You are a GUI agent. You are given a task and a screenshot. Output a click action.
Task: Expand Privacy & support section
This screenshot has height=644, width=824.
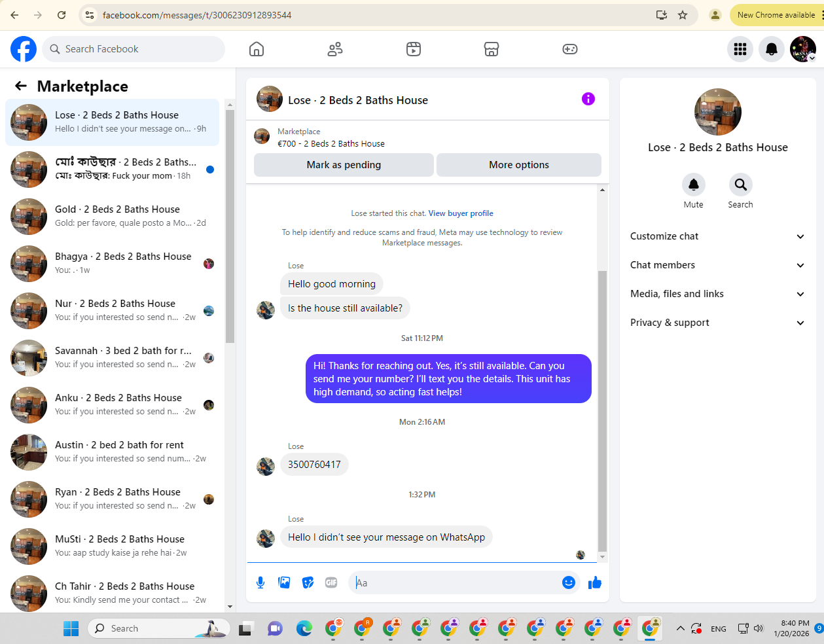coord(717,323)
